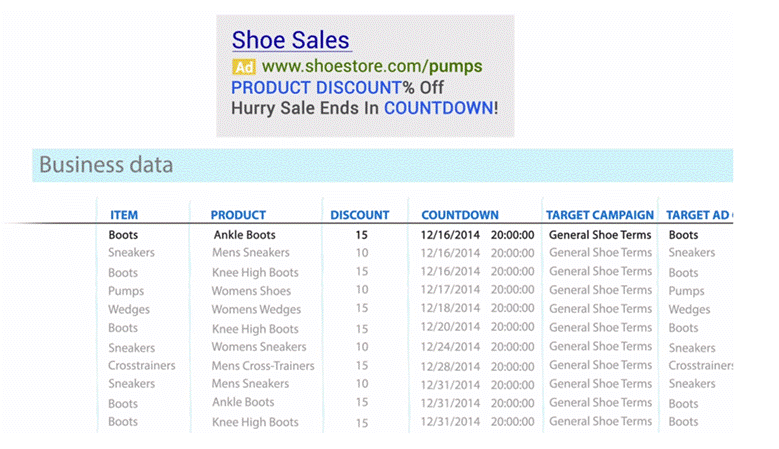Select the ITEM column header

(124, 215)
